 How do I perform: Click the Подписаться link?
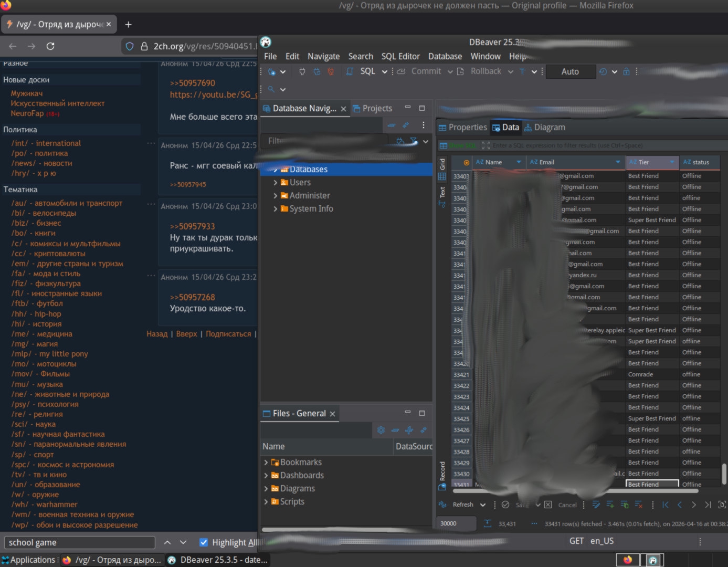[228, 334]
